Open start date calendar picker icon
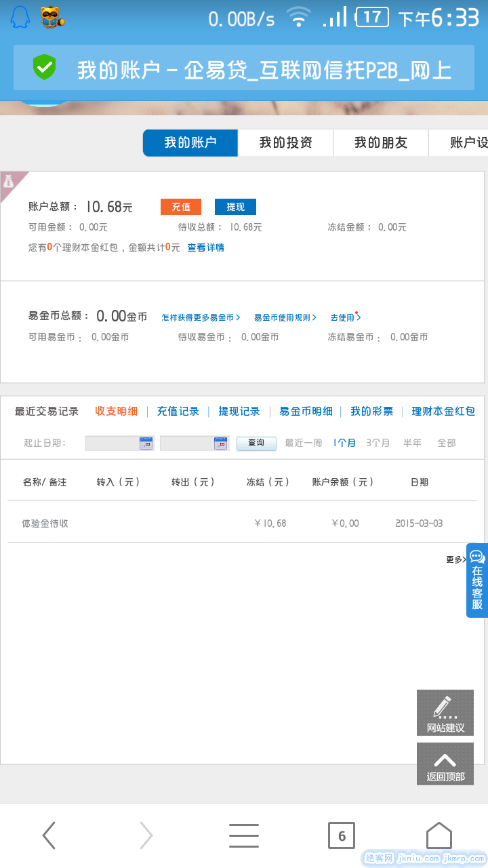 [146, 443]
